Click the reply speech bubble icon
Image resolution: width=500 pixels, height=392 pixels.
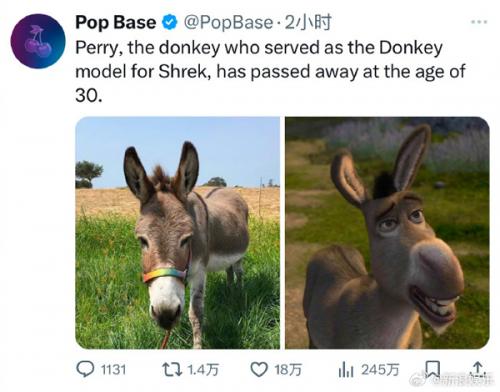pos(85,369)
